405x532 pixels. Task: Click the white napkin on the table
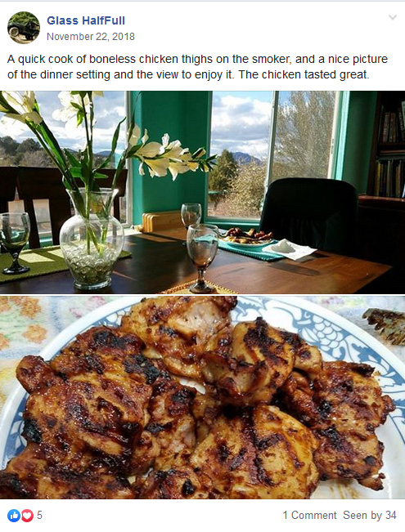pos(289,249)
